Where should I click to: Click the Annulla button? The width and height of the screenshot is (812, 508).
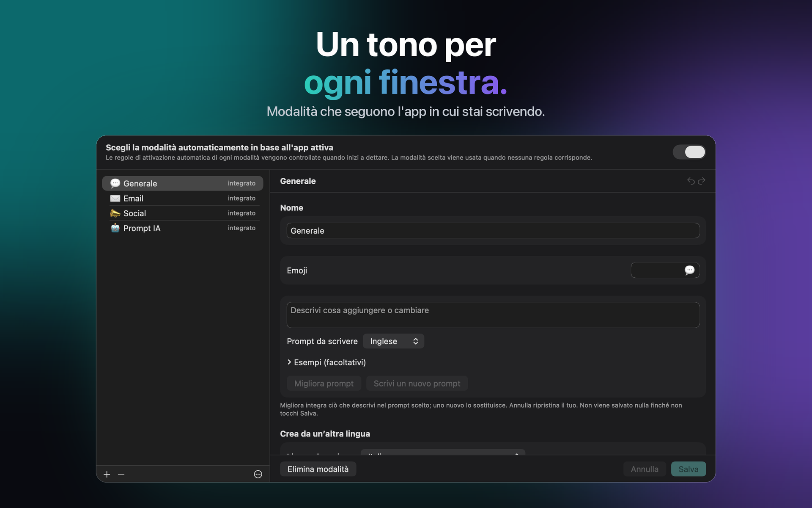click(x=645, y=469)
